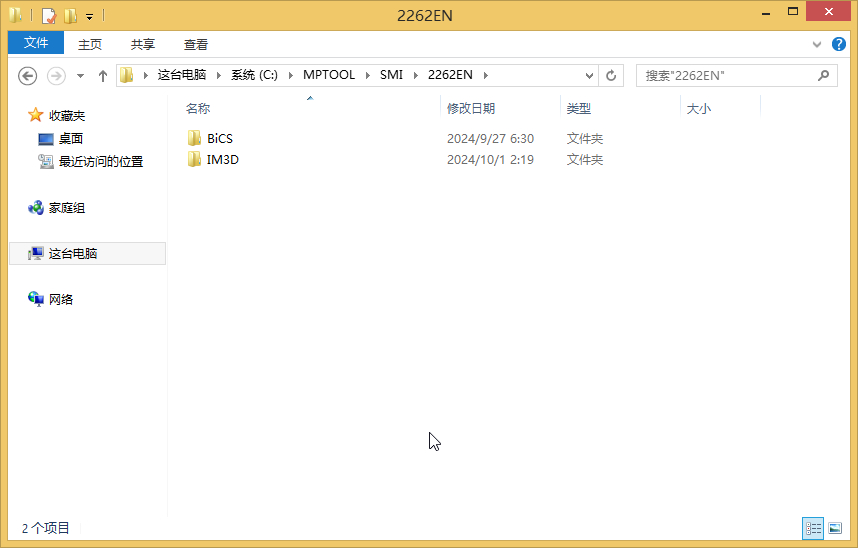Open the Customize Quick Access Toolbar dropdown
Viewport: 858px width, 548px height.
tap(89, 16)
